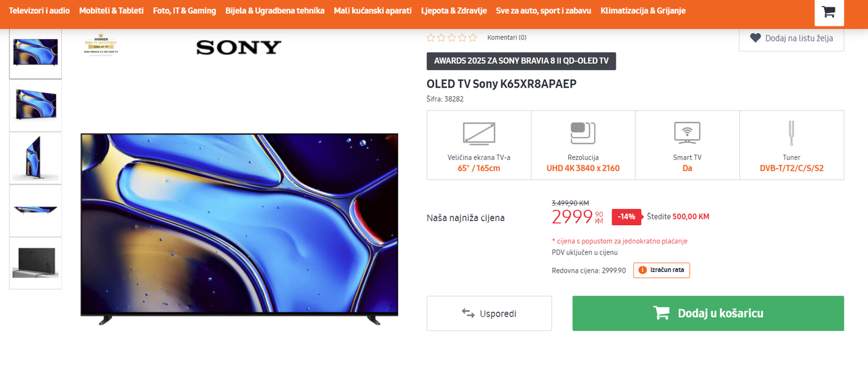
Task: Open the Komentari (0) link
Action: pyautogui.click(x=507, y=37)
